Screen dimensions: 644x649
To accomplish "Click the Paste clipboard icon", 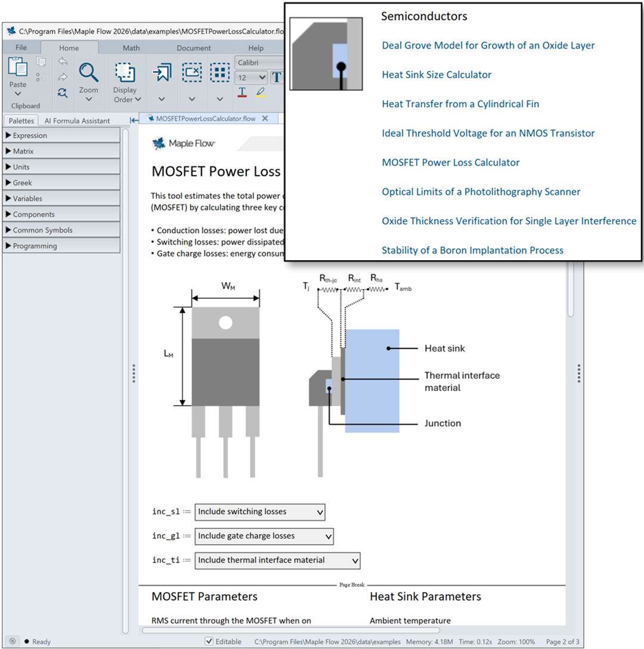I will coord(18,67).
